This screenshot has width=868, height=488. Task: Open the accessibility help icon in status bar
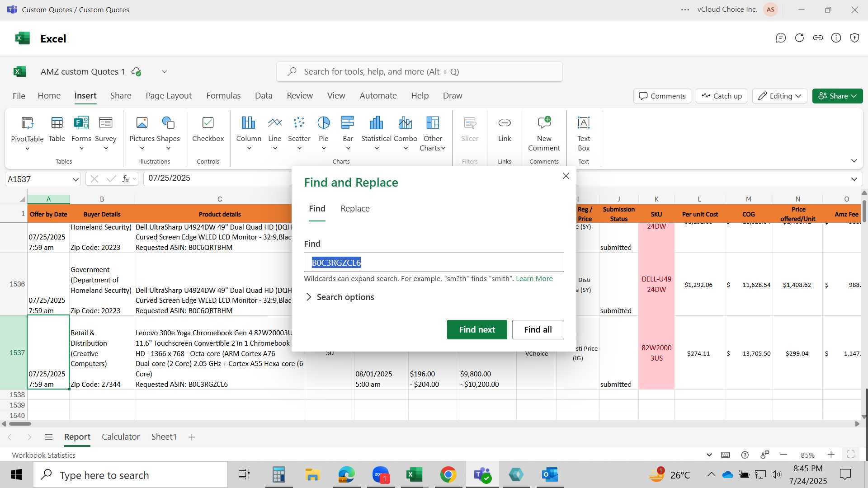pos(745,455)
